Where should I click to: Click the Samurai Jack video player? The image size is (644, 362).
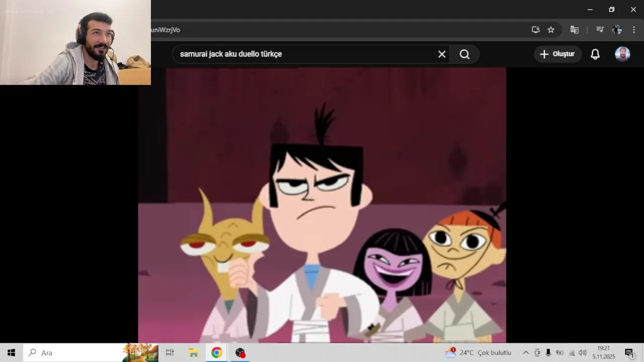click(322, 205)
